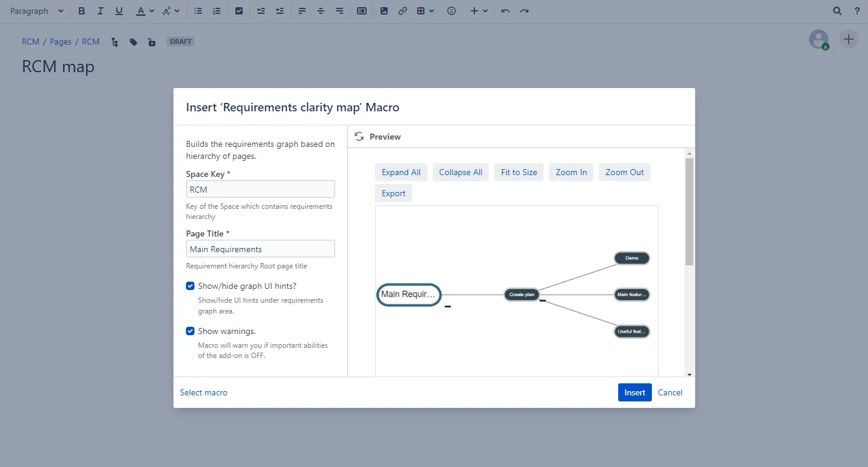The image size is (868, 467).
Task: Insert a numbered list
Action: [x=217, y=11]
